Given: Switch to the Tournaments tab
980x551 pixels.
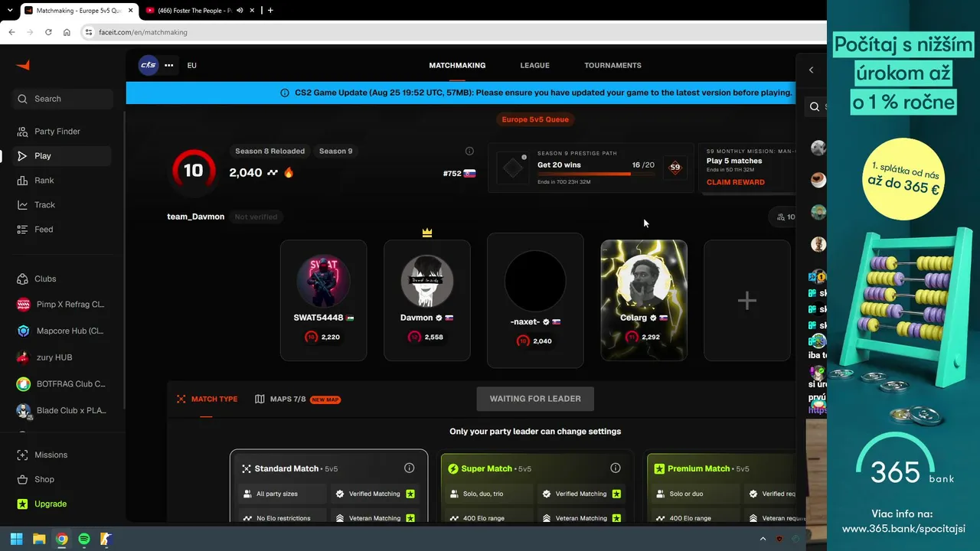Looking at the screenshot, I should (x=612, y=65).
